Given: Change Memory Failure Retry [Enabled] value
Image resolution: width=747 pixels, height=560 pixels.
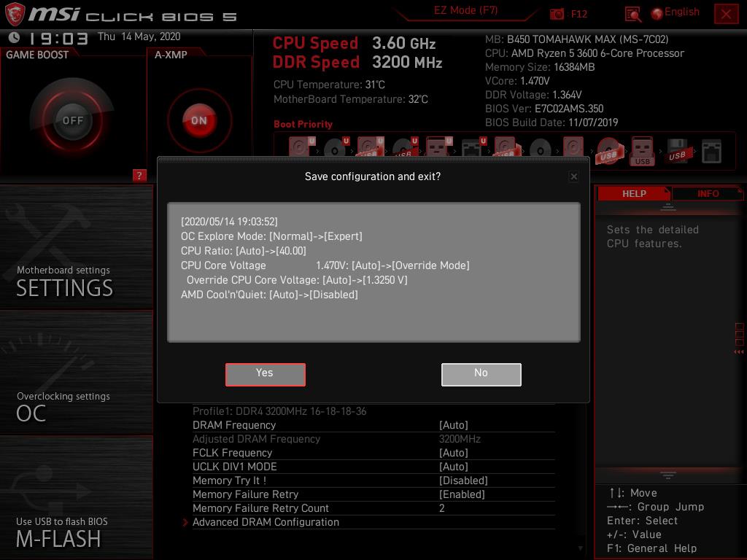Looking at the screenshot, I should tap(373, 494).
